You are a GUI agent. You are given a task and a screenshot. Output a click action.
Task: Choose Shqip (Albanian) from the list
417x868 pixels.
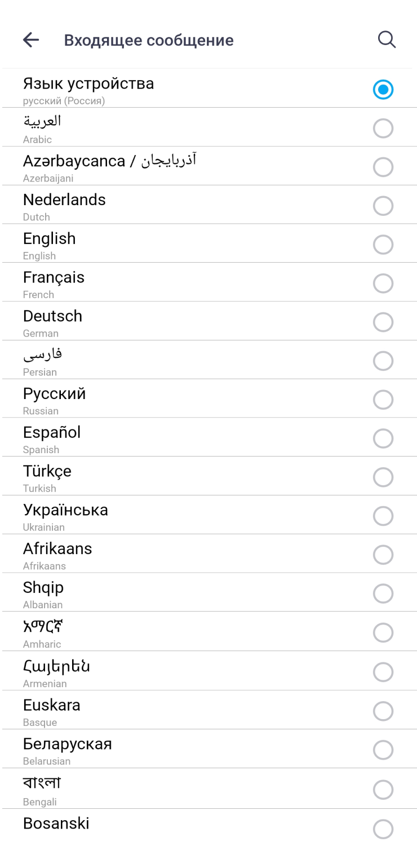pyautogui.click(x=169, y=594)
